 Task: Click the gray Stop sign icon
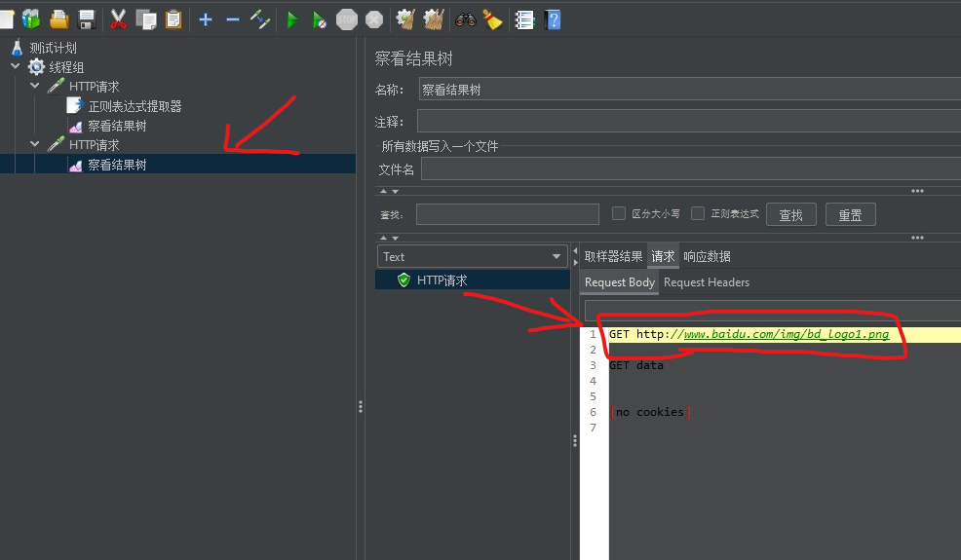pyautogui.click(x=347, y=19)
